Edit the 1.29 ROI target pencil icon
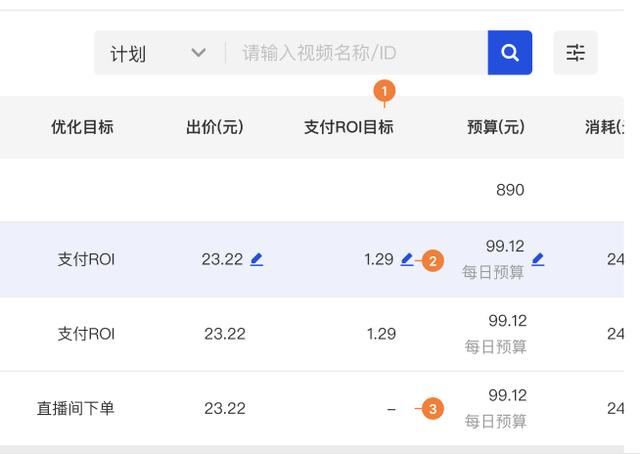 click(407, 259)
